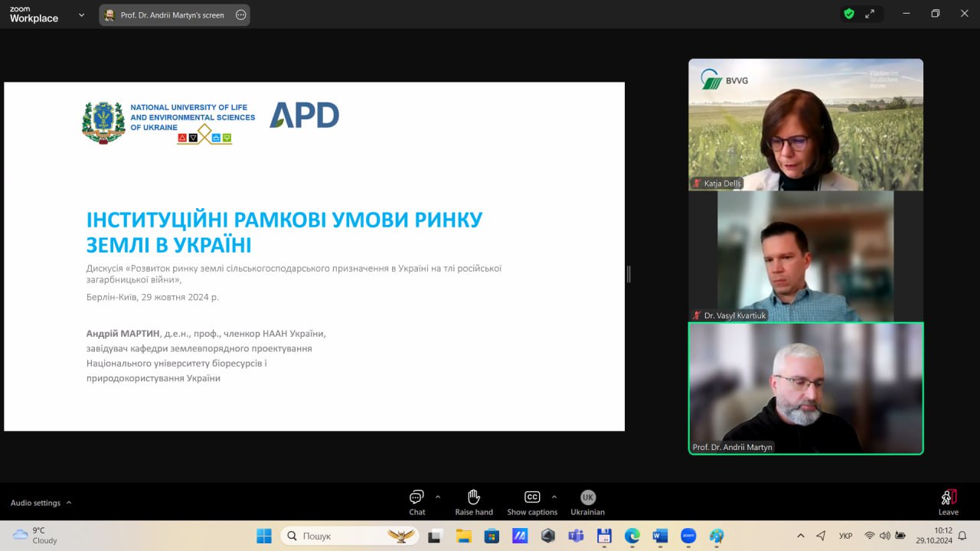Click the slide divider resize handle
The height and width of the screenshot is (551, 980).
629,274
